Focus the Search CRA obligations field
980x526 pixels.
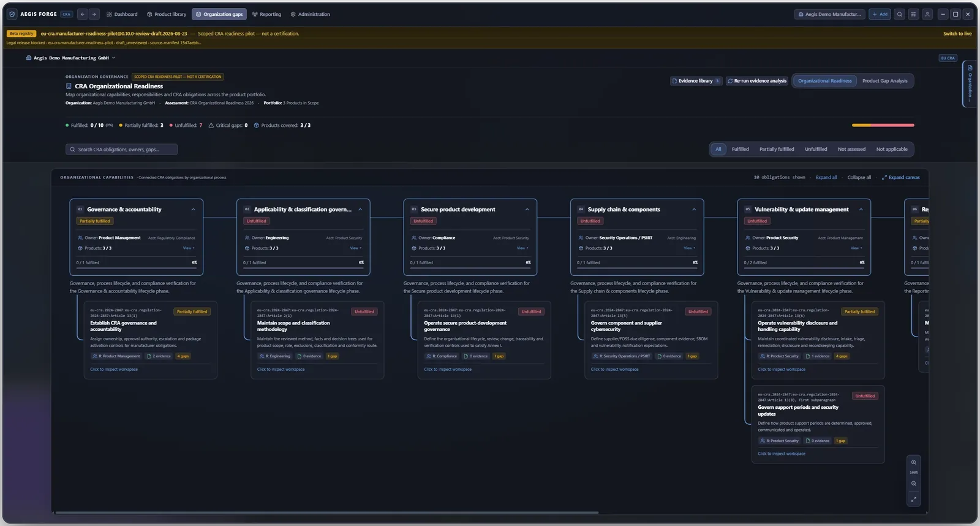coord(121,149)
